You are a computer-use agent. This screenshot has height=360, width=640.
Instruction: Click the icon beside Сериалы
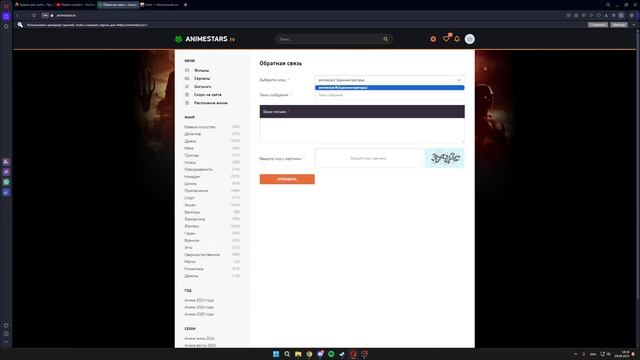(187, 78)
